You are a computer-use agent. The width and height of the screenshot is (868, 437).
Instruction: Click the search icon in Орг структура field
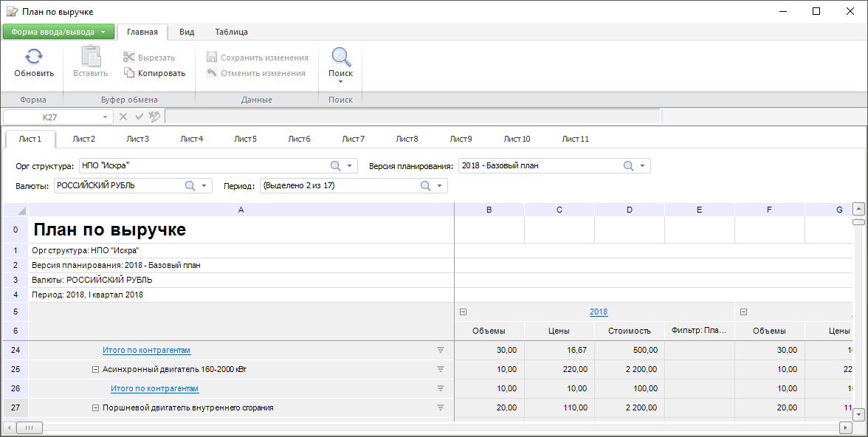coord(335,166)
